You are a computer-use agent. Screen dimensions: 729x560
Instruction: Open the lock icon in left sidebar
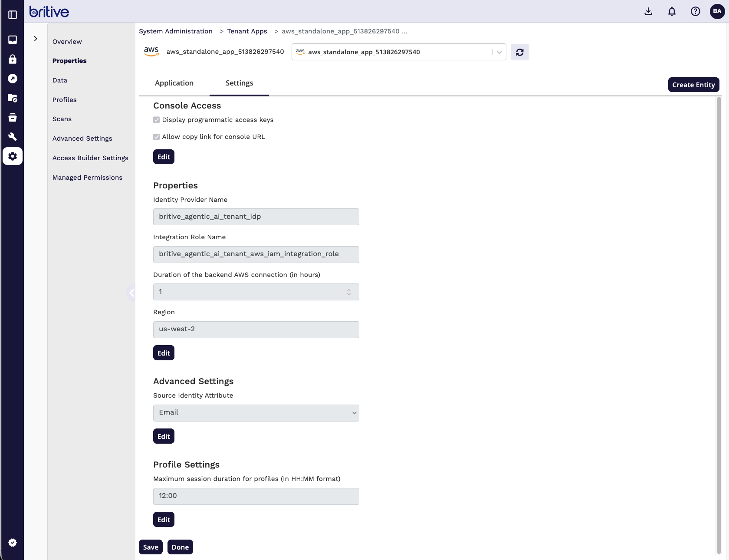[13, 59]
